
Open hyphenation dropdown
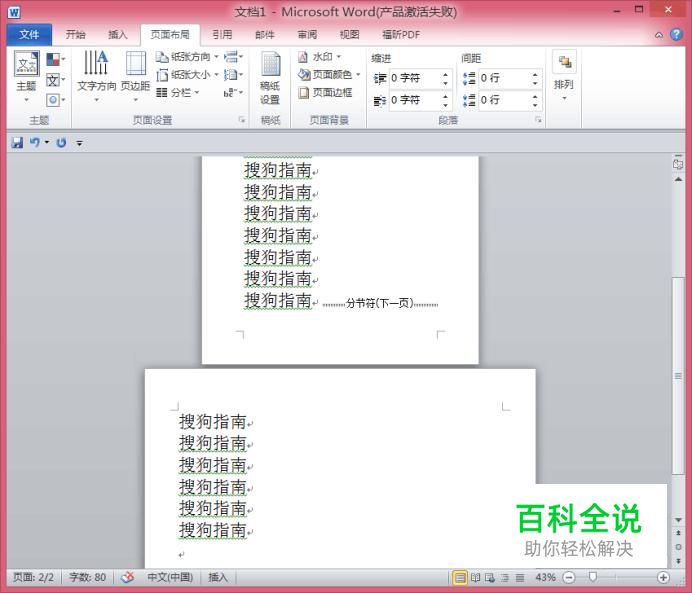[x=233, y=93]
